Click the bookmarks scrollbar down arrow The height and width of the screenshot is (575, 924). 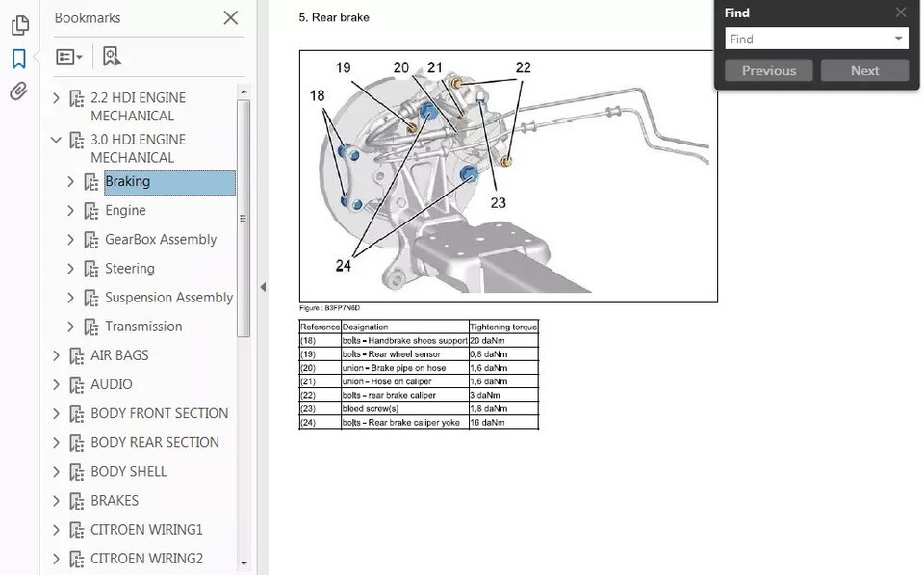[x=244, y=564]
